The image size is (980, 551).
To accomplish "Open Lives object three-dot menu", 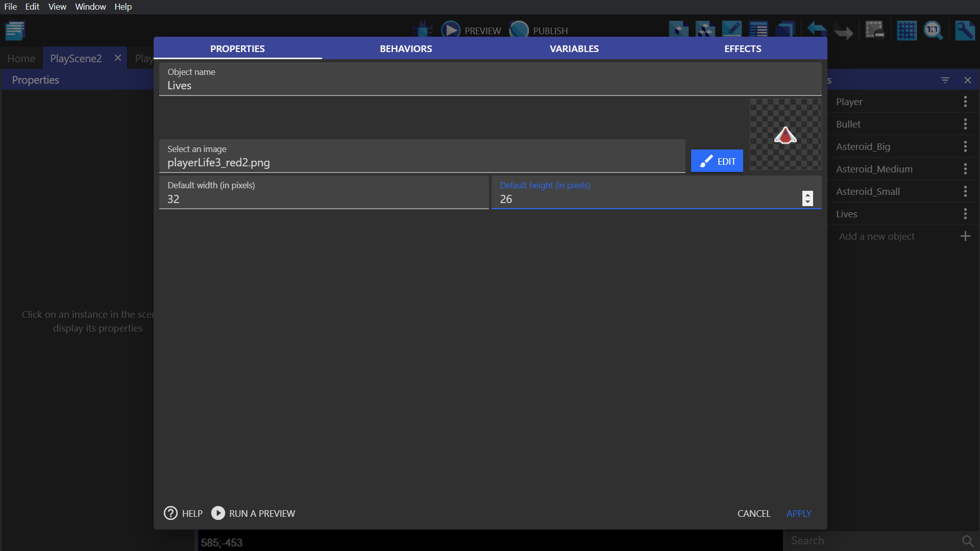I will 965,214.
